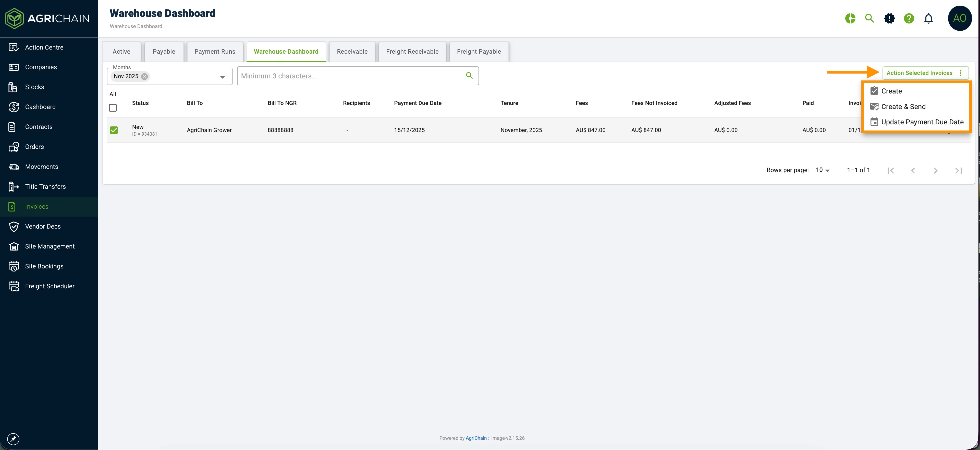Screen dimensions: 980x450
Task: Uncheck the AgriChain Grower row checkbox
Action: click(x=113, y=130)
